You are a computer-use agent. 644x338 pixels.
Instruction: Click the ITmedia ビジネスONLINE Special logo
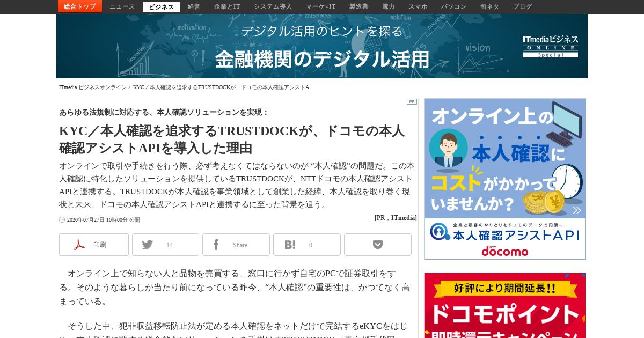pyautogui.click(x=551, y=47)
